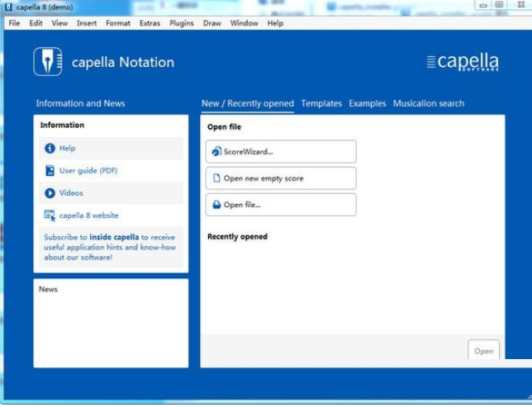532x407 pixels.
Task: Open the File menu
Action: click(x=14, y=23)
